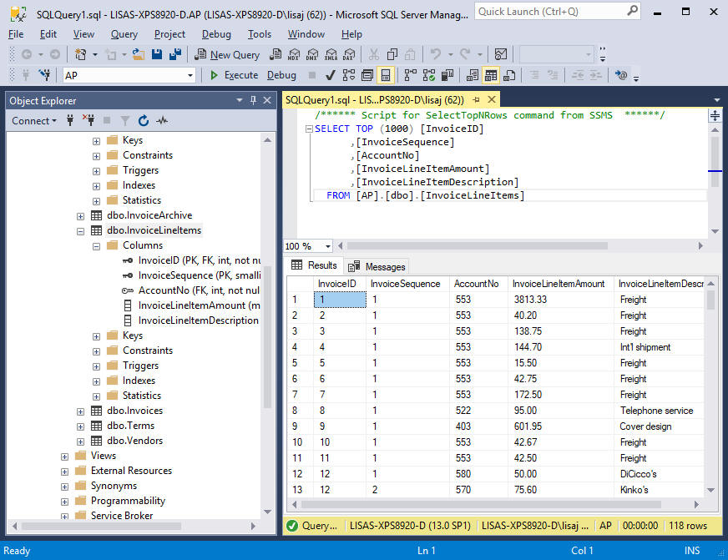
Task: Open the AP database selector dropdown
Action: click(x=190, y=75)
